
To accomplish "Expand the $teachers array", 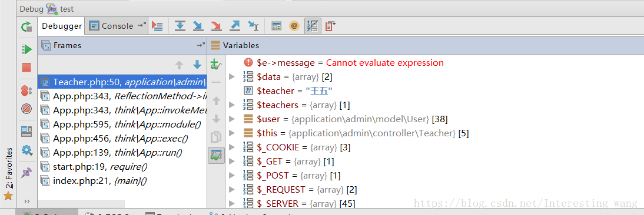I will 232,105.
